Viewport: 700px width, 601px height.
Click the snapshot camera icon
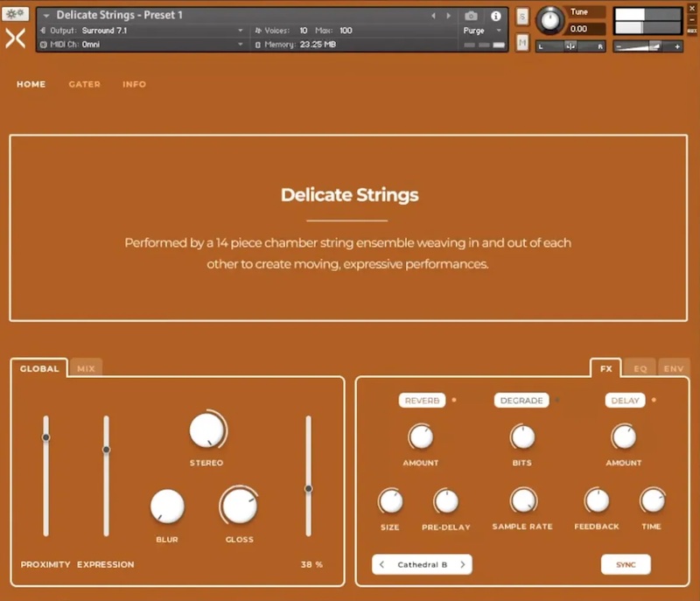click(x=471, y=16)
